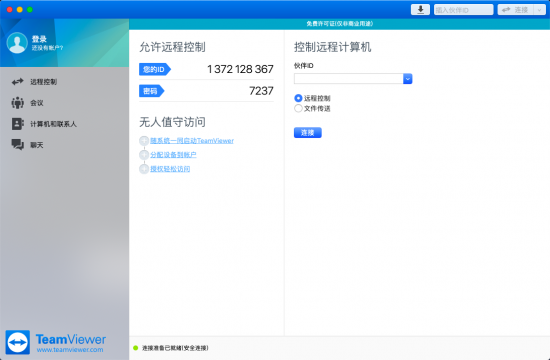Expand the arrow next to the title bar 连接 button
Screen dimensions: 550x360
coord(539,10)
